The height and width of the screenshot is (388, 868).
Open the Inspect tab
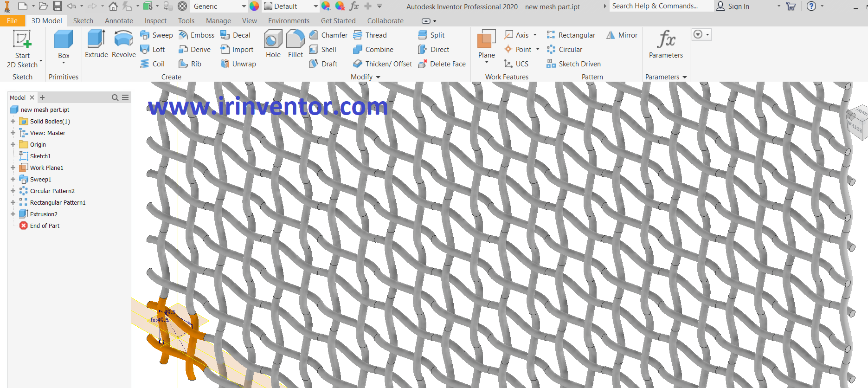click(x=155, y=21)
